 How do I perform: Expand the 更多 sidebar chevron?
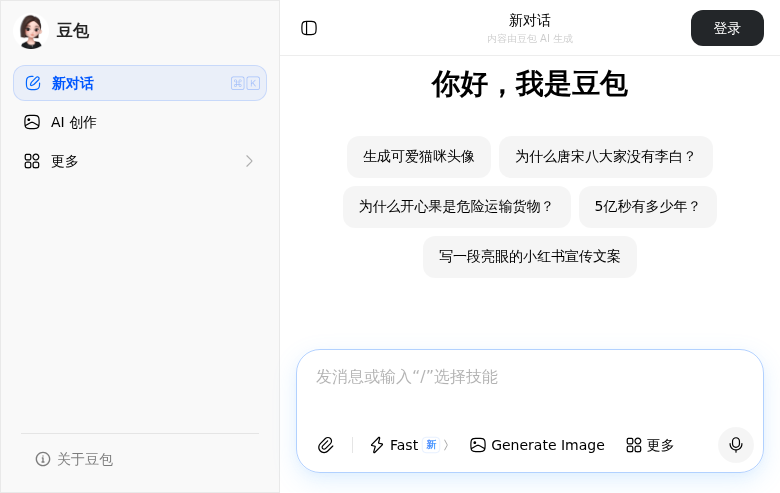click(249, 161)
